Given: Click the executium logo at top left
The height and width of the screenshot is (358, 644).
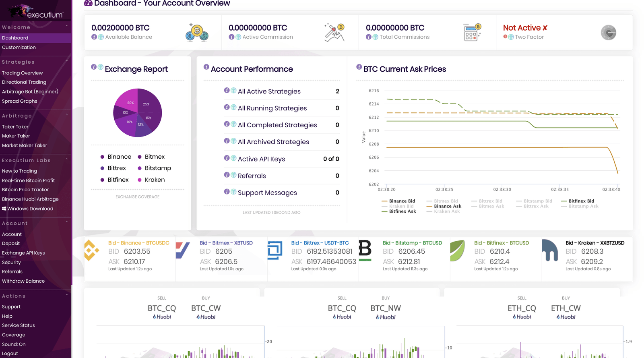Looking at the screenshot, I should [x=36, y=11].
